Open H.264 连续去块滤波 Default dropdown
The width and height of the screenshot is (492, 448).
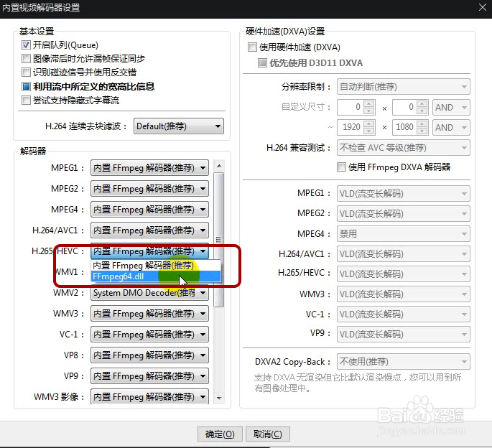click(x=179, y=126)
